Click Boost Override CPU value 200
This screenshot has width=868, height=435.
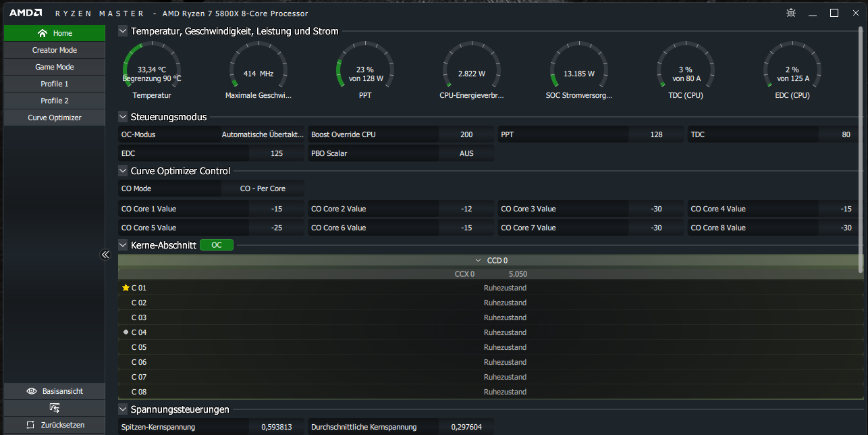tap(466, 134)
